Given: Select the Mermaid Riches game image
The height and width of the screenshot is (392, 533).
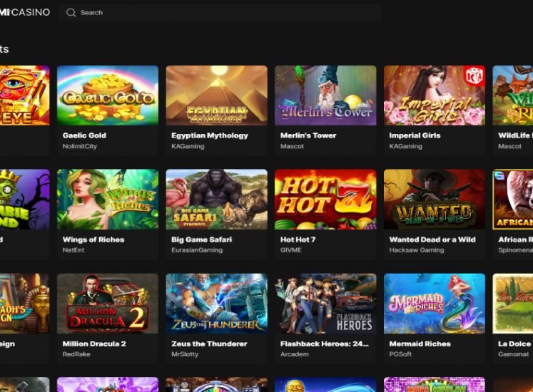Looking at the screenshot, I should click(x=434, y=304).
